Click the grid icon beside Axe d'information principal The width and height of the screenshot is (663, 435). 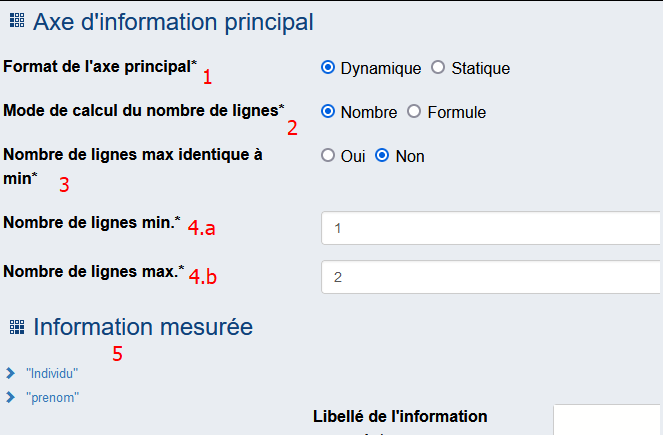(x=17, y=20)
